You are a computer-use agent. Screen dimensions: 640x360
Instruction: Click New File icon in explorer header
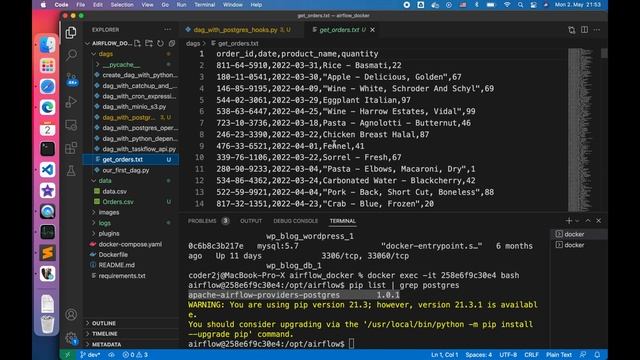[138, 43]
